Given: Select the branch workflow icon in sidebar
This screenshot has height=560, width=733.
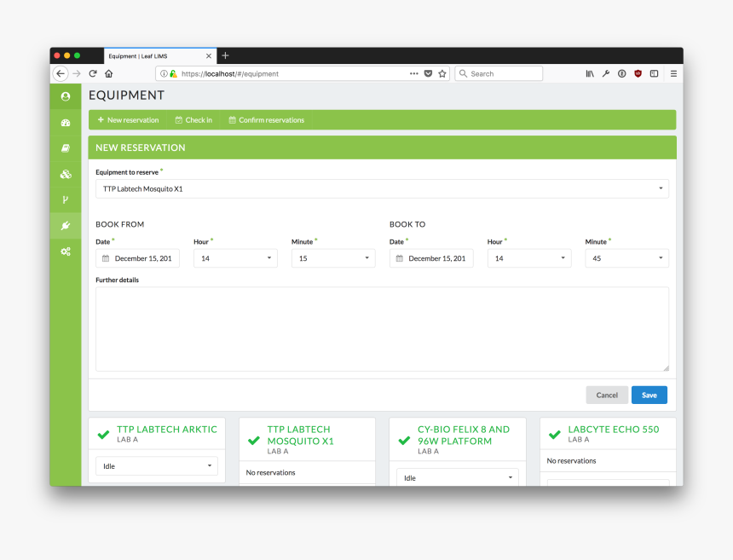Looking at the screenshot, I should click(x=66, y=199).
